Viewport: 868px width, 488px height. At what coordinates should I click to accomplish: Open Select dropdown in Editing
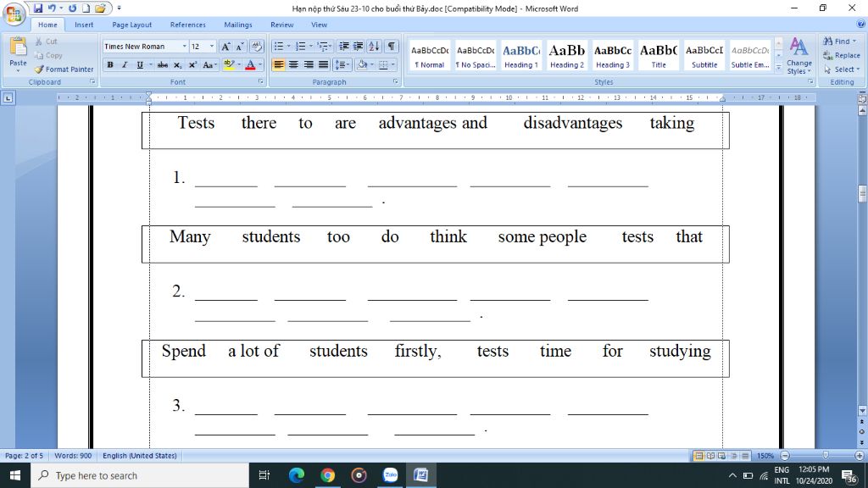[842, 69]
